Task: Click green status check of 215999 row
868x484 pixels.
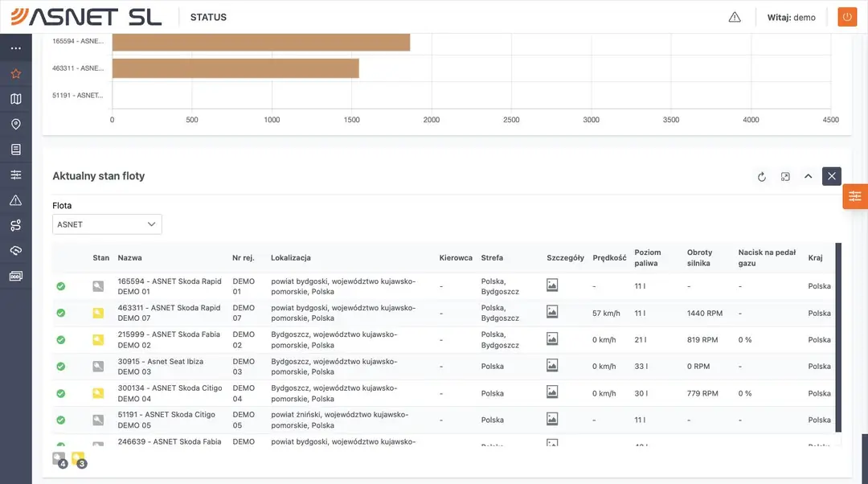Action: pyautogui.click(x=61, y=339)
